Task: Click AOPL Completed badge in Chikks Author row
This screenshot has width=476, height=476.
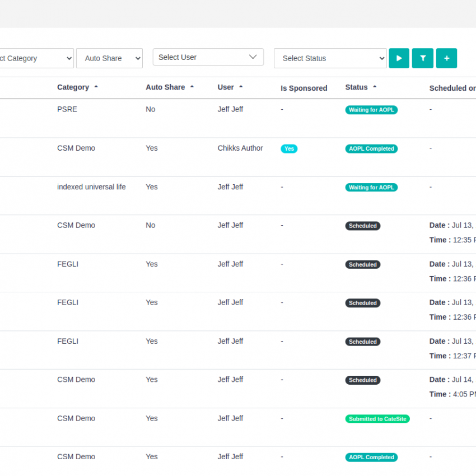Action: [x=371, y=149]
